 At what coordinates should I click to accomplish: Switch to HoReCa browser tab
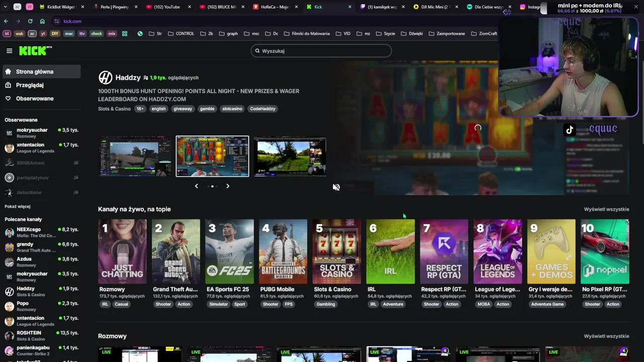pos(275,7)
